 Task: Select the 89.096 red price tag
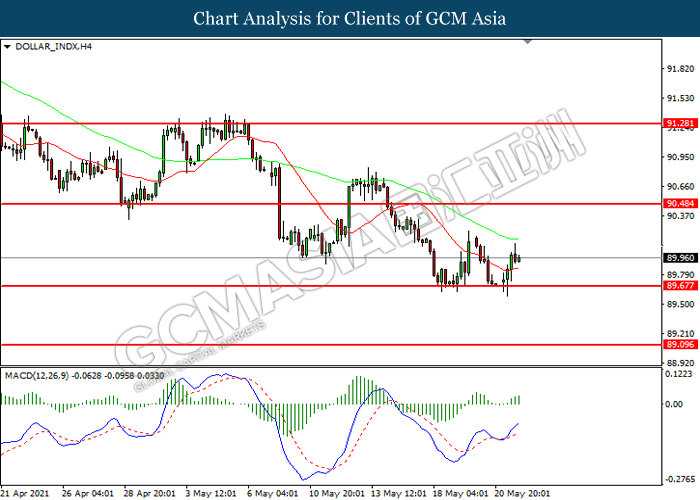pos(680,345)
